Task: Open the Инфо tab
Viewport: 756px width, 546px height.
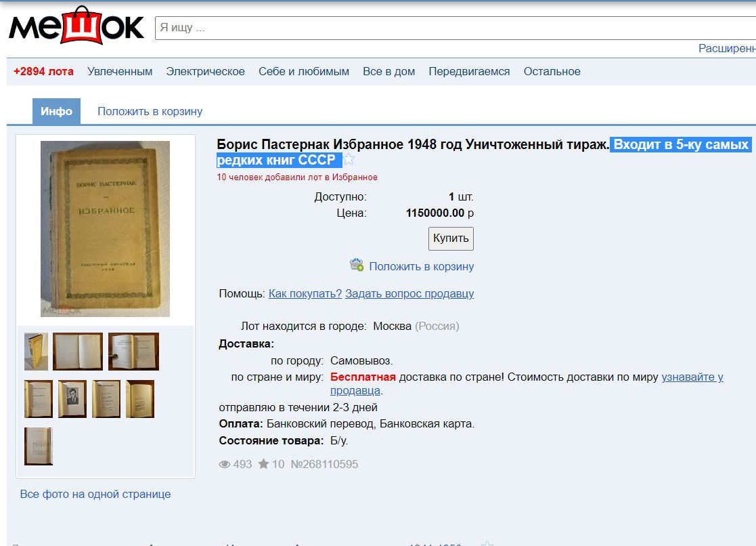Action: coord(56,112)
